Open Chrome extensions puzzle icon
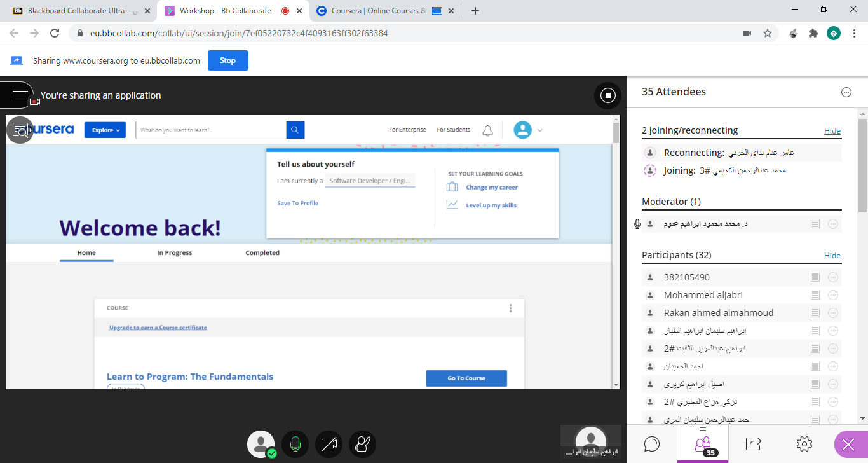 [813, 33]
